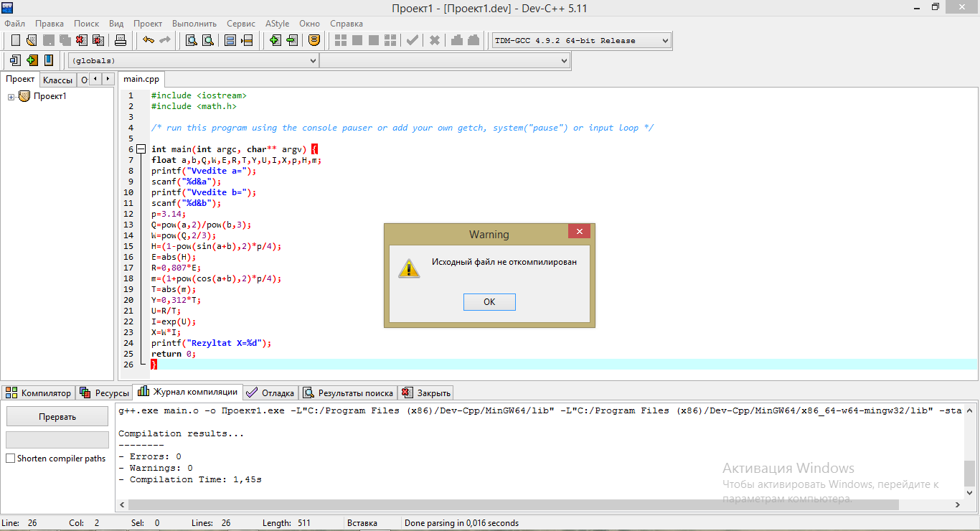Click the Закрыть bottom panel tab
980x531 pixels.
426,393
